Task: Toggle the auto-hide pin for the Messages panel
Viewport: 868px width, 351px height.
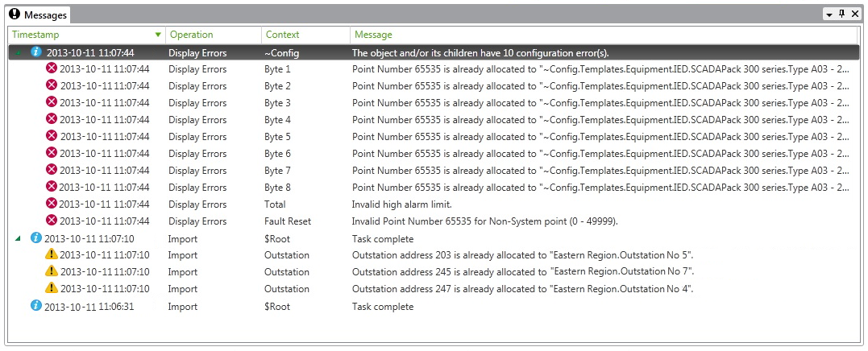Action: click(x=842, y=14)
